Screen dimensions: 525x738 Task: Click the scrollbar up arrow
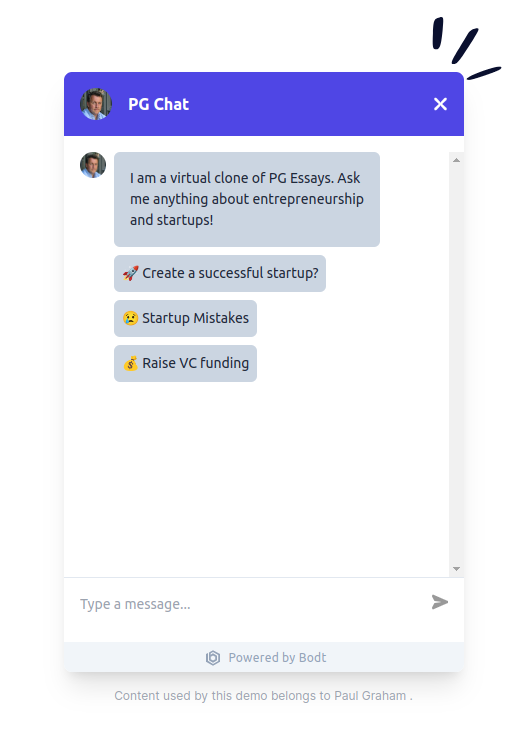point(456,160)
